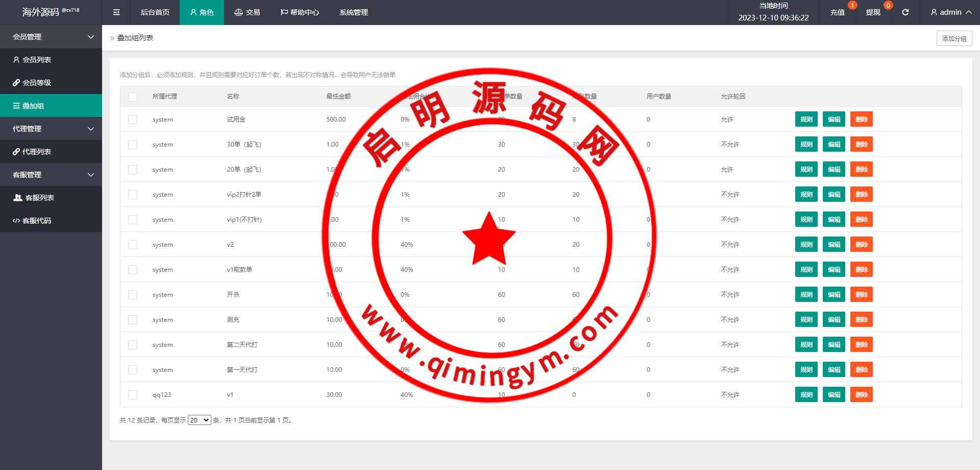
Task: Collapse the 会员管理 sidebar section
Action: pyautogui.click(x=51, y=37)
